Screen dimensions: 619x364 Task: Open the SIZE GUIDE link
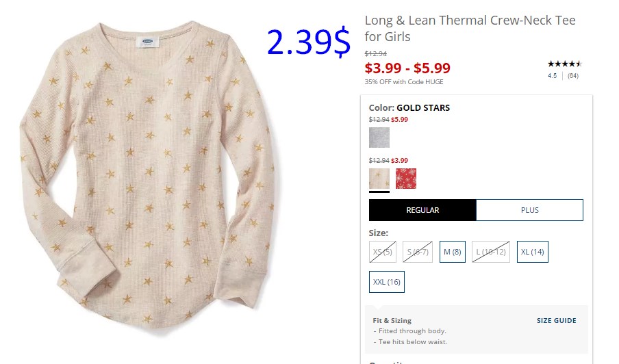[556, 321]
